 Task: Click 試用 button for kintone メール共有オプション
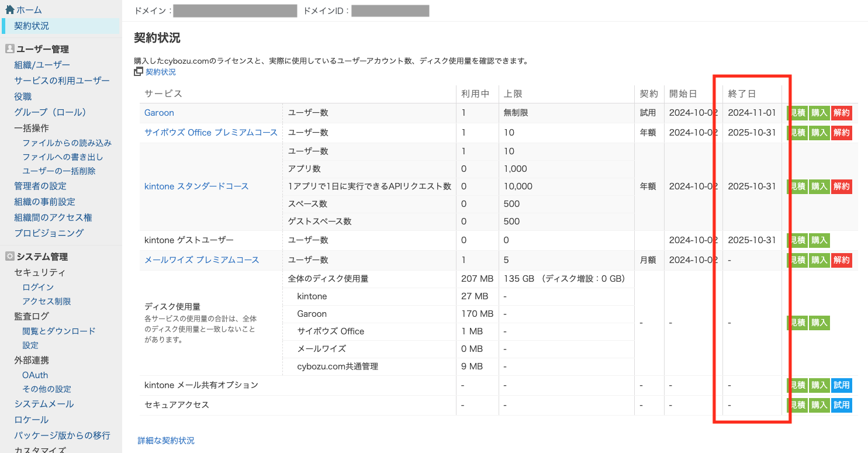click(x=842, y=385)
